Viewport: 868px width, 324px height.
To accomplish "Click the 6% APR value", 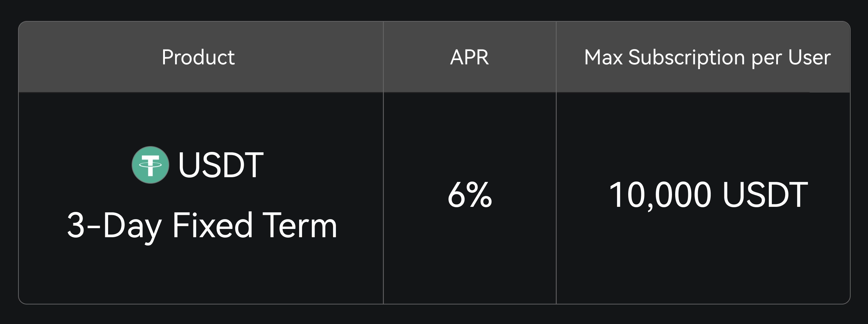I will click(x=469, y=195).
